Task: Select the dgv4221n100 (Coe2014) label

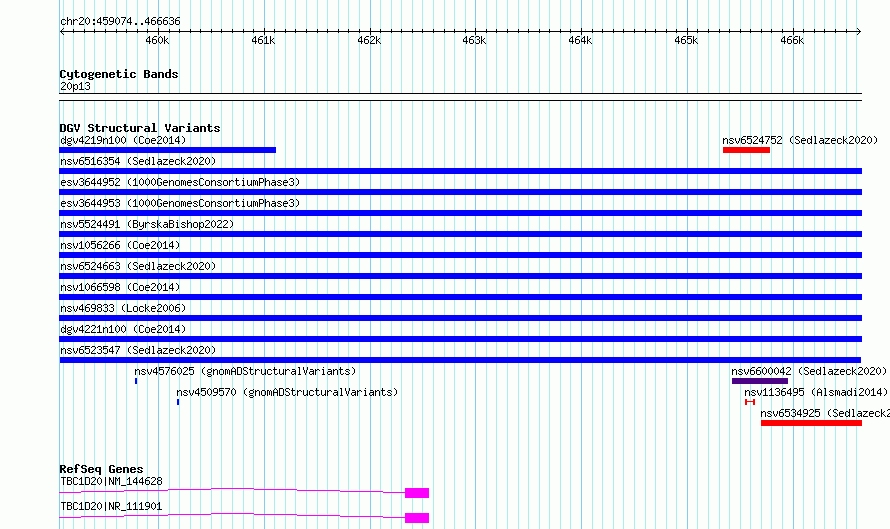Action: tap(123, 329)
